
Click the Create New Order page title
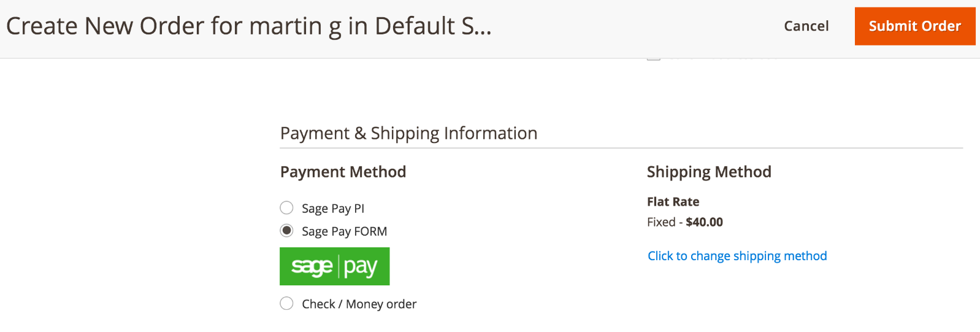click(248, 26)
